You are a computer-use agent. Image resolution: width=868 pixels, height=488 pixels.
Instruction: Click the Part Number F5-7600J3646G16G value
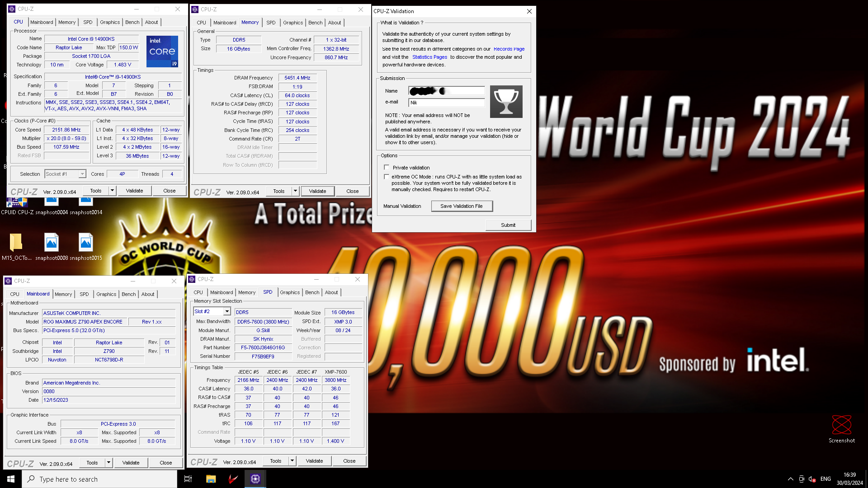coord(263,347)
